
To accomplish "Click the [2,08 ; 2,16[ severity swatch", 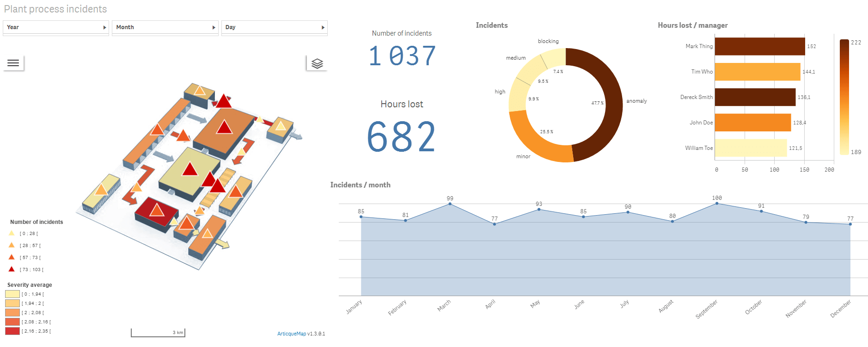I will click(x=12, y=322).
